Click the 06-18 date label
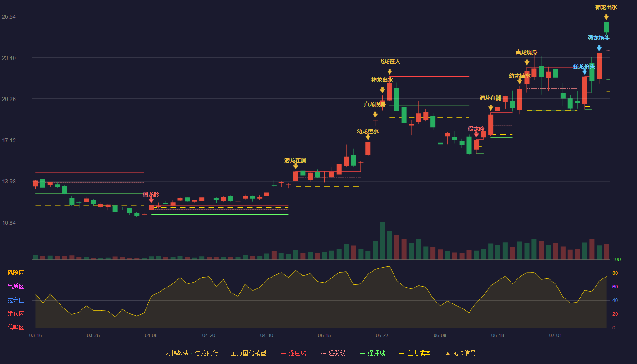The height and width of the screenshot is (364, 637). pos(498,335)
